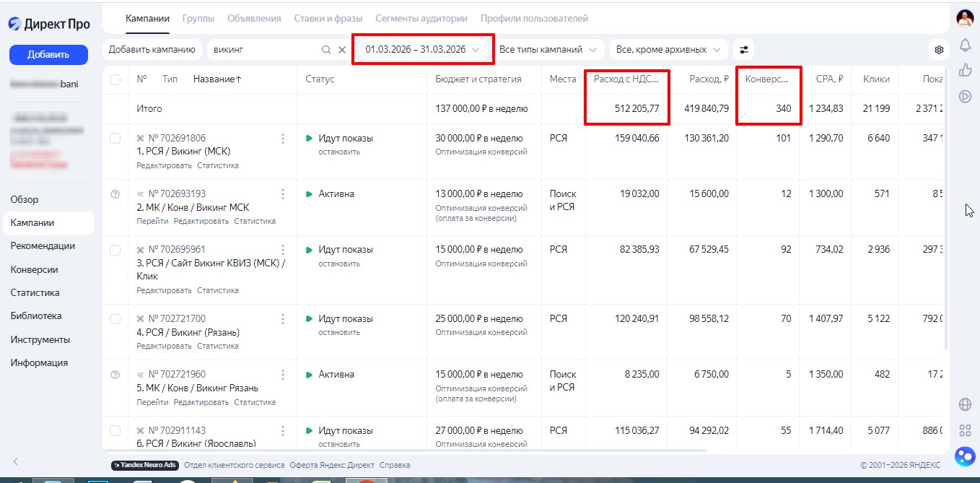
Task: Open three-dot menu for campaign 702691806
Action: pos(283,139)
